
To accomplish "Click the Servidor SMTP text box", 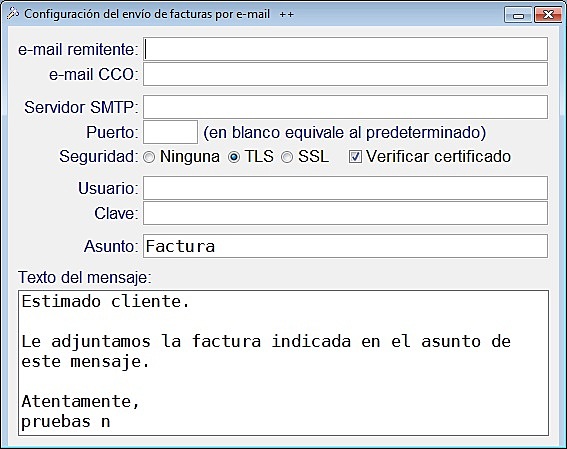I will coord(345,107).
